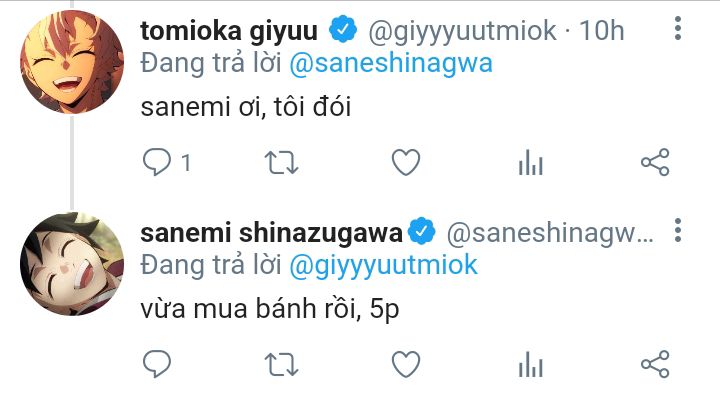Click the tomioka giyuu display name

(229, 31)
